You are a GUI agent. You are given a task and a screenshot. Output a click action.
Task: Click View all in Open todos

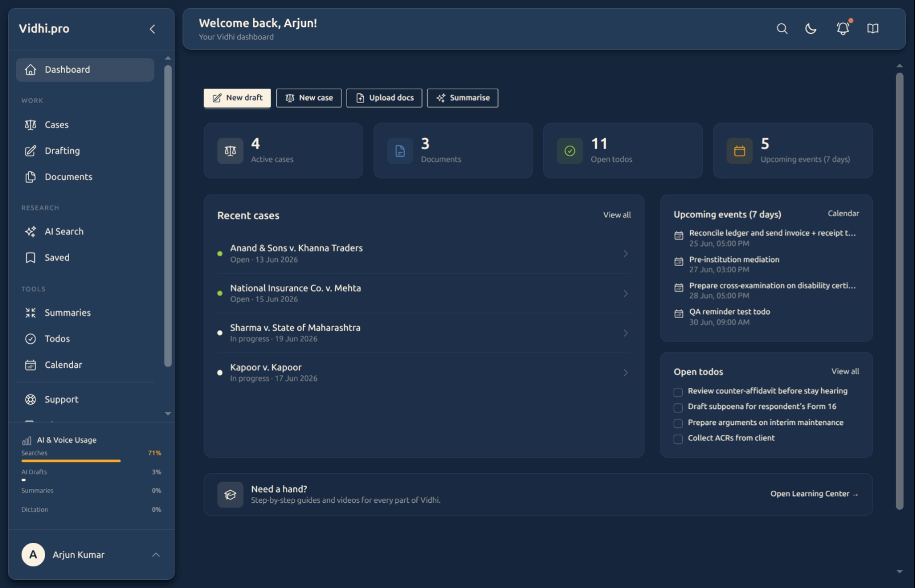point(845,371)
